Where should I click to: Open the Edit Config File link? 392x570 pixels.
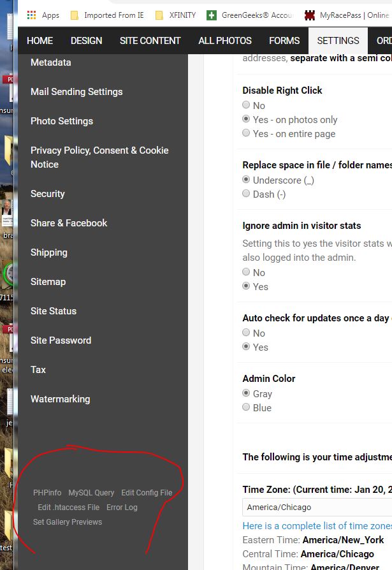point(147,493)
